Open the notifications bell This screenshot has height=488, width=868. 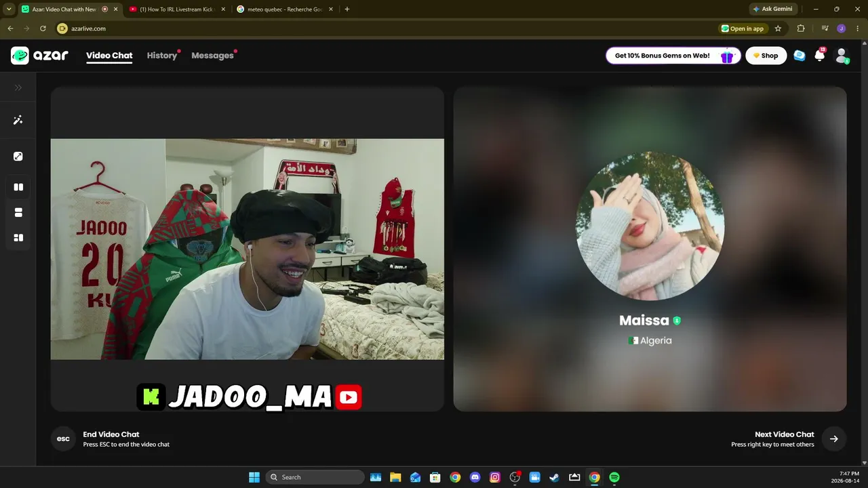(820, 56)
